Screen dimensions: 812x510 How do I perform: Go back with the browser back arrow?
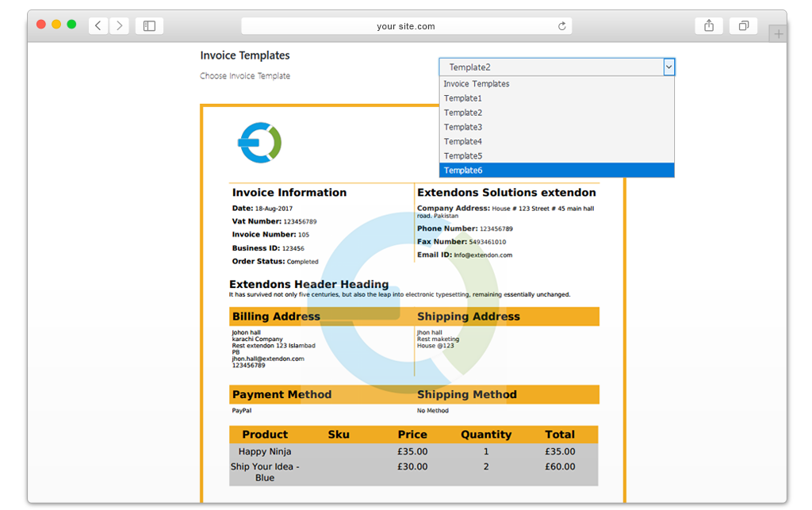point(98,25)
